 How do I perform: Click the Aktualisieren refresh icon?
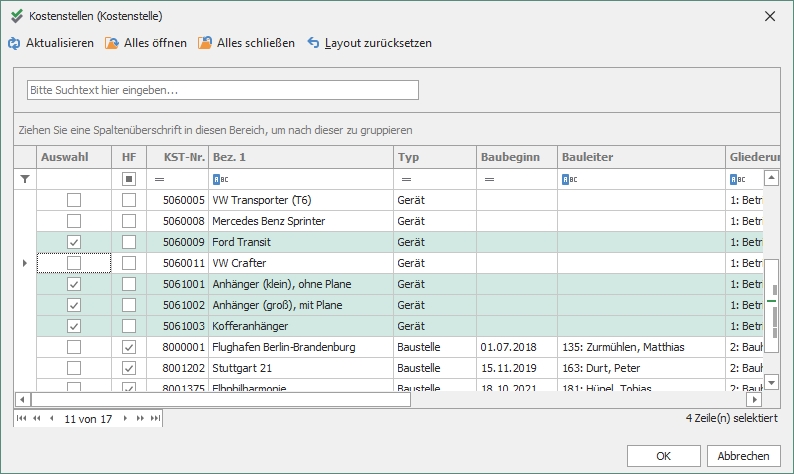[x=14, y=44]
